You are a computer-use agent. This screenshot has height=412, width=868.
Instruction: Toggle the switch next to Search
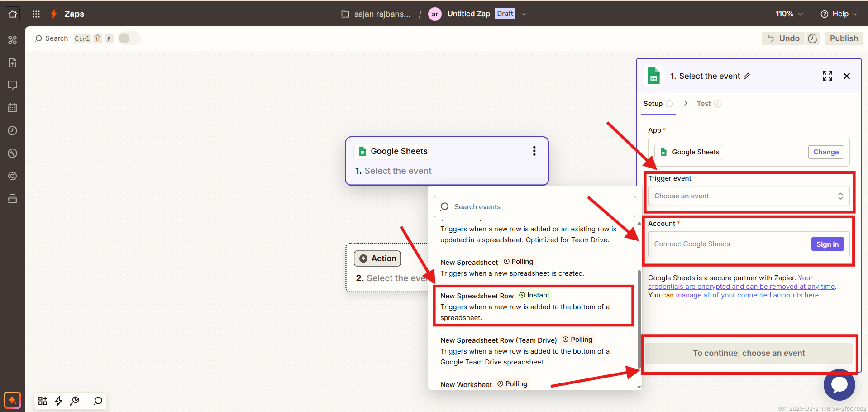coord(129,38)
